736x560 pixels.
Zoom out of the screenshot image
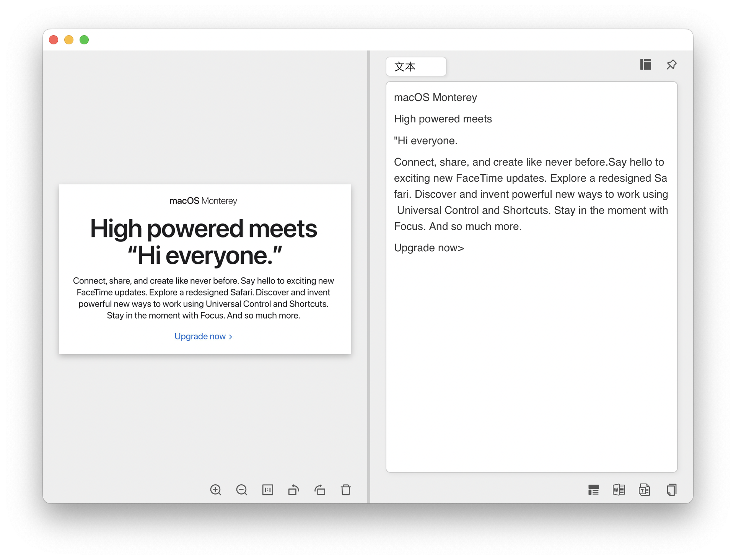coord(242,490)
